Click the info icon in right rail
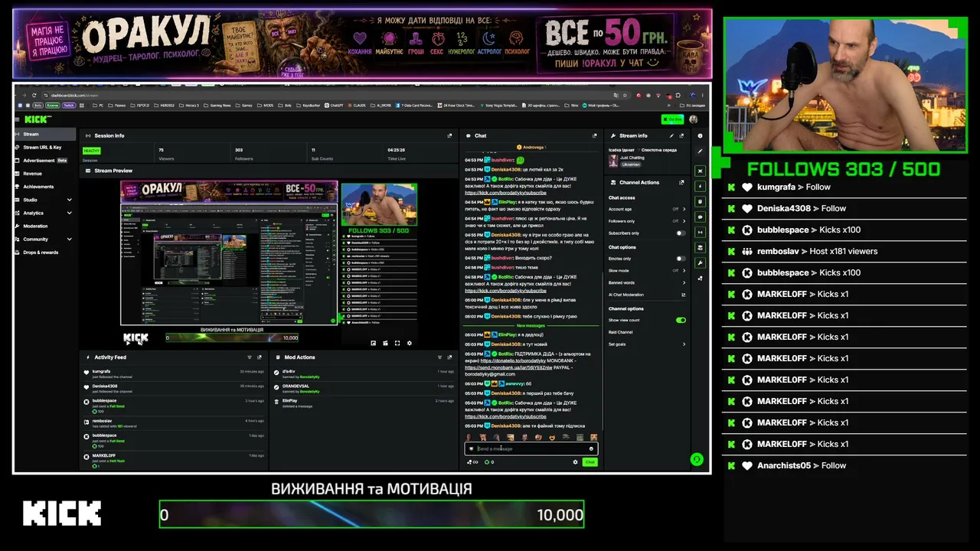Image resolution: width=980 pixels, height=551 pixels. (x=700, y=135)
